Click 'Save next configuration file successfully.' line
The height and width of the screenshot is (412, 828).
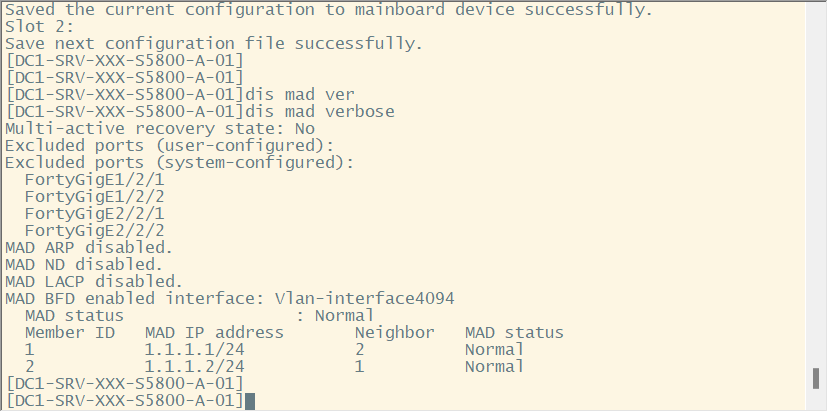point(215,44)
